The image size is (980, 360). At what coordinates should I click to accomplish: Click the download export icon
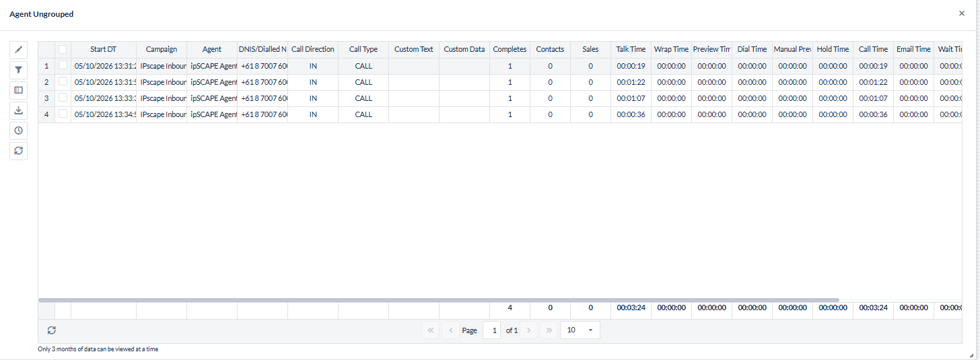tap(19, 110)
